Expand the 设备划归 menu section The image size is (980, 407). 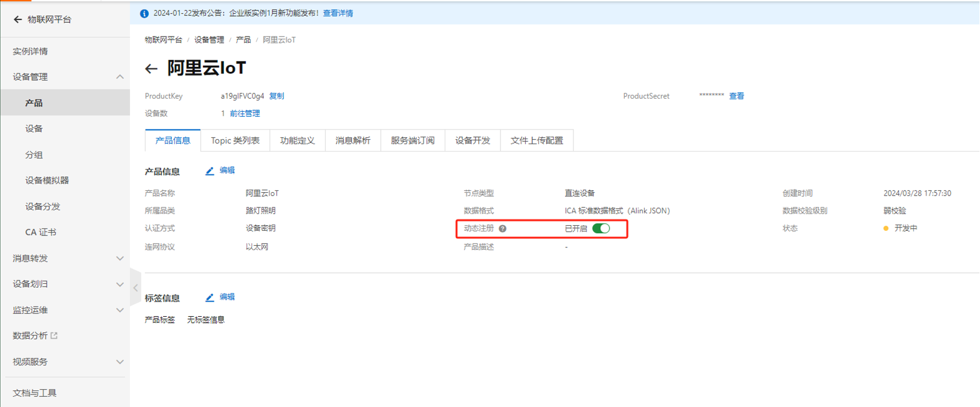tap(120, 284)
